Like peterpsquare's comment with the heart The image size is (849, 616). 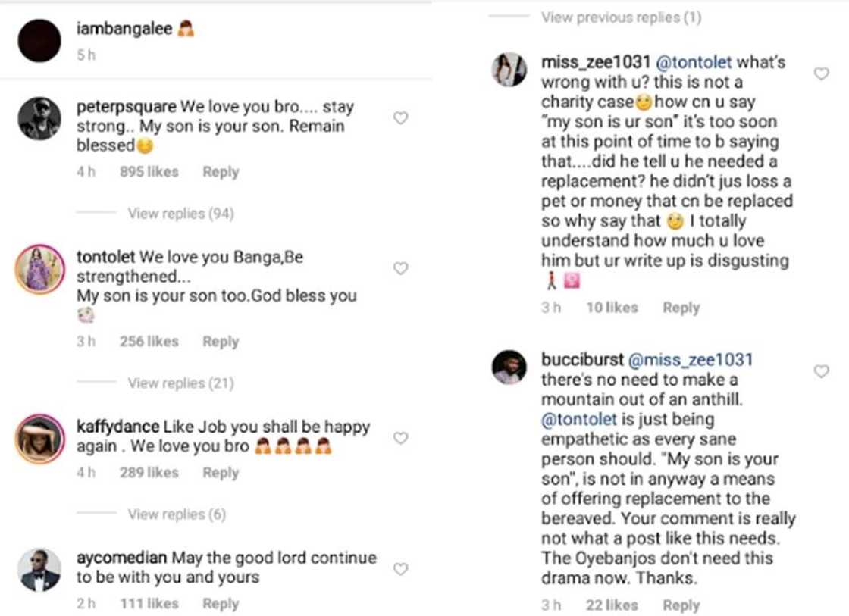pos(401,118)
